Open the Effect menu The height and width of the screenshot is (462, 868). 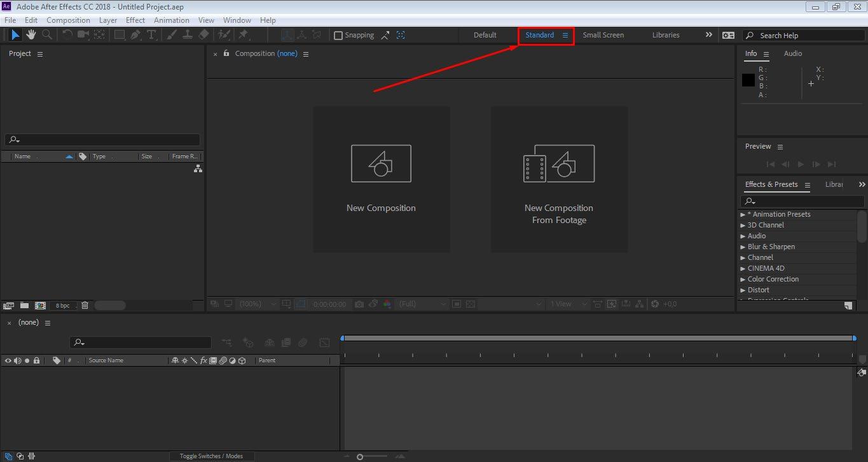[135, 20]
